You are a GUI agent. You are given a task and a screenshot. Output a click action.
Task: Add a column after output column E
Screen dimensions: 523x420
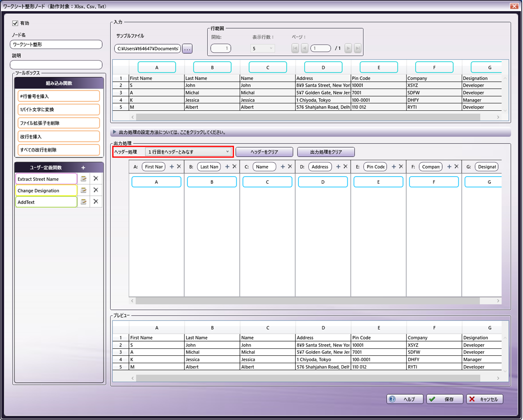coord(394,167)
